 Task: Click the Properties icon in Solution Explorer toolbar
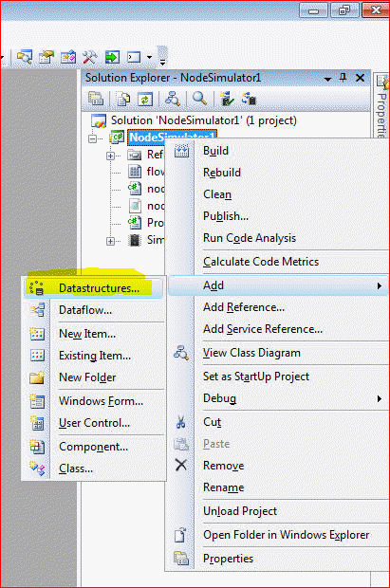pyautogui.click(x=96, y=99)
